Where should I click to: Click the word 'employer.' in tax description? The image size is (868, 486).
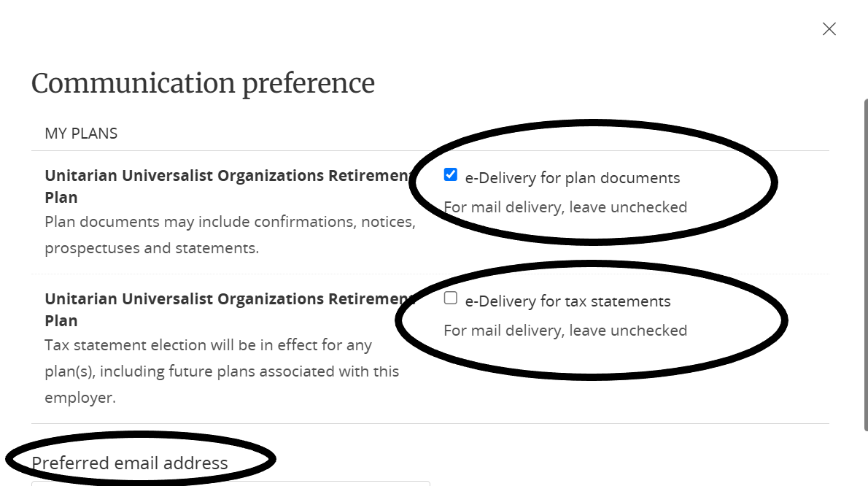tap(80, 398)
